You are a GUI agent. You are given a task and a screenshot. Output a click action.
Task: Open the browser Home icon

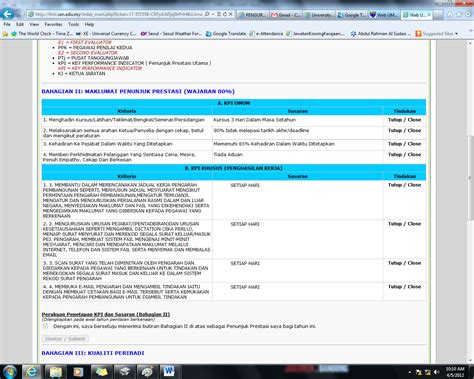pos(450,14)
